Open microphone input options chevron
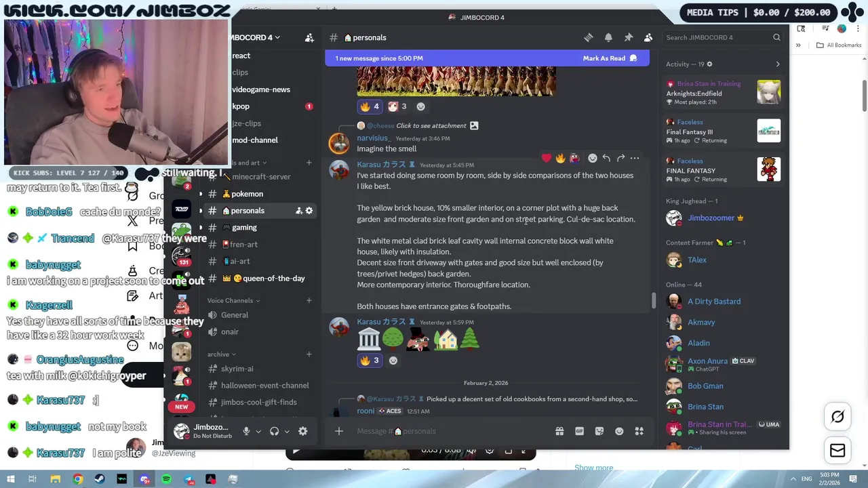The image size is (868, 488). (x=258, y=432)
